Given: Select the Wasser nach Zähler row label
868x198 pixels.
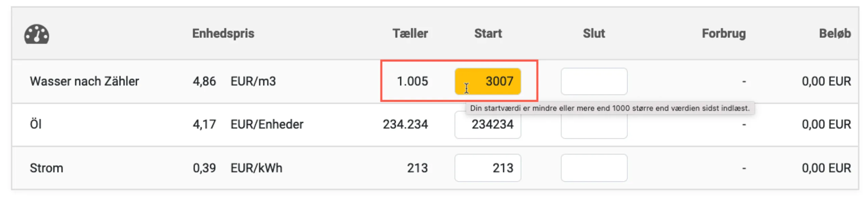Looking at the screenshot, I should point(84,81).
